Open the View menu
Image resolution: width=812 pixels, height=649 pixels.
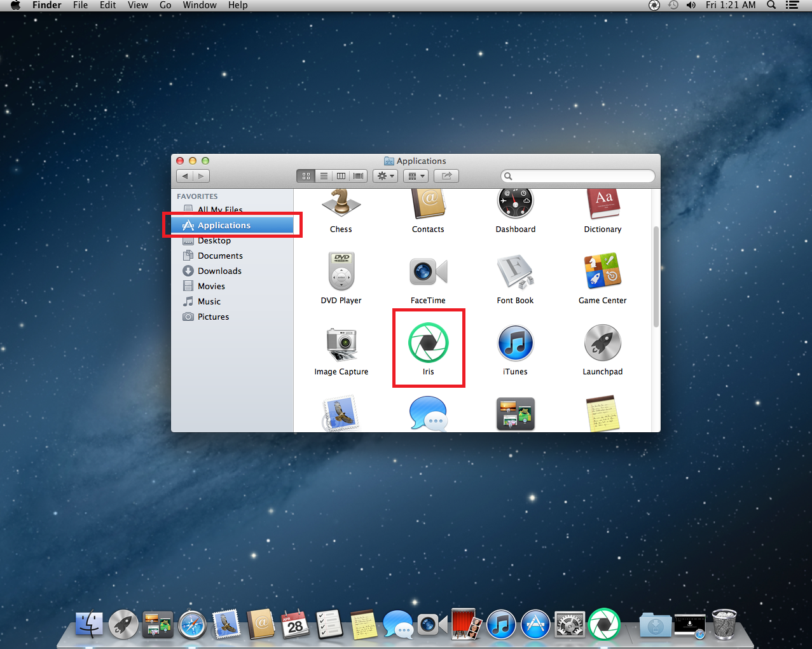[x=138, y=5]
